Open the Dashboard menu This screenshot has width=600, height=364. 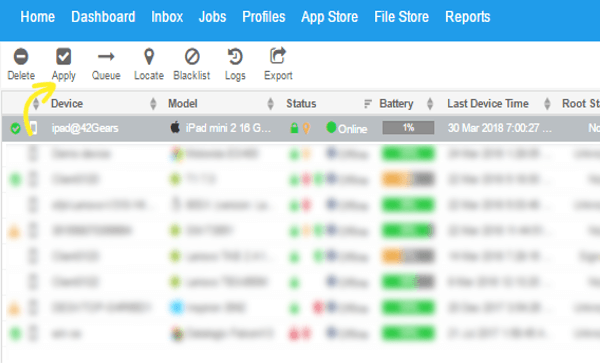(103, 17)
